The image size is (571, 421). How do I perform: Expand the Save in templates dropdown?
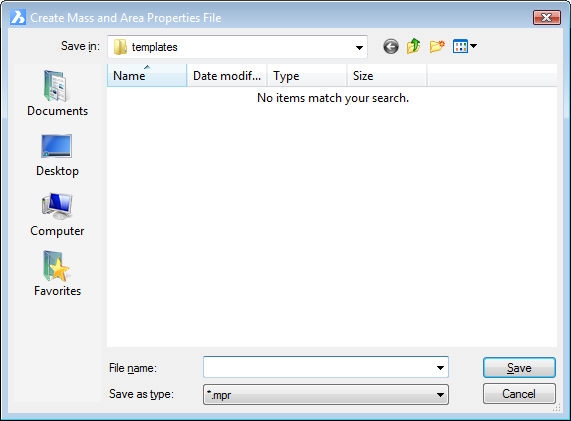tap(359, 47)
